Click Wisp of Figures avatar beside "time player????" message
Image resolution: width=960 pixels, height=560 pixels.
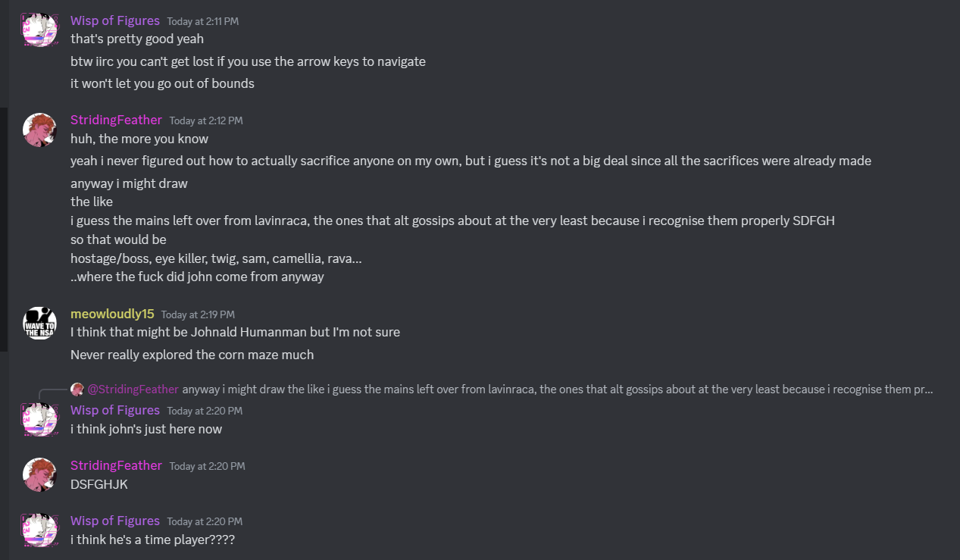[x=39, y=530]
